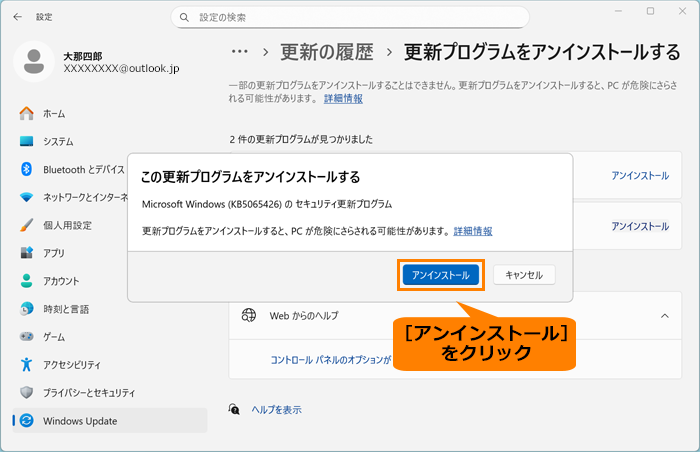This screenshot has width=700, height=452.
Task: Click ヘルプを表示 link
Action: pos(276,410)
